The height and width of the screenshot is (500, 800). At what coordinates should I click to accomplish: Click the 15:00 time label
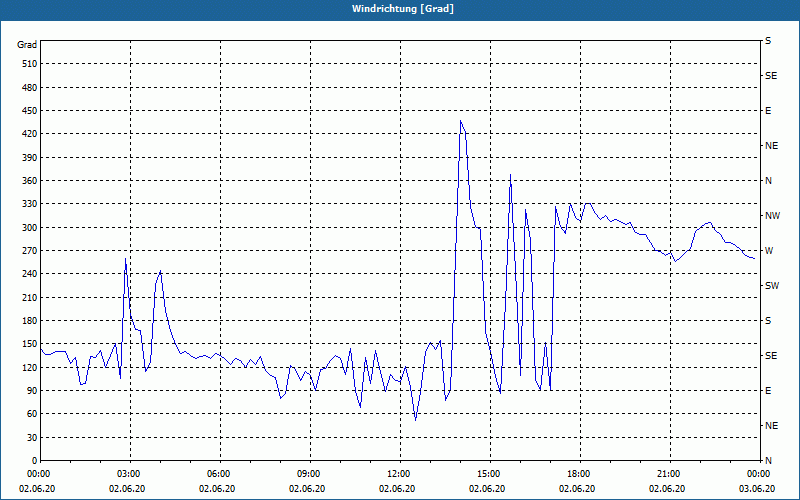click(x=490, y=474)
